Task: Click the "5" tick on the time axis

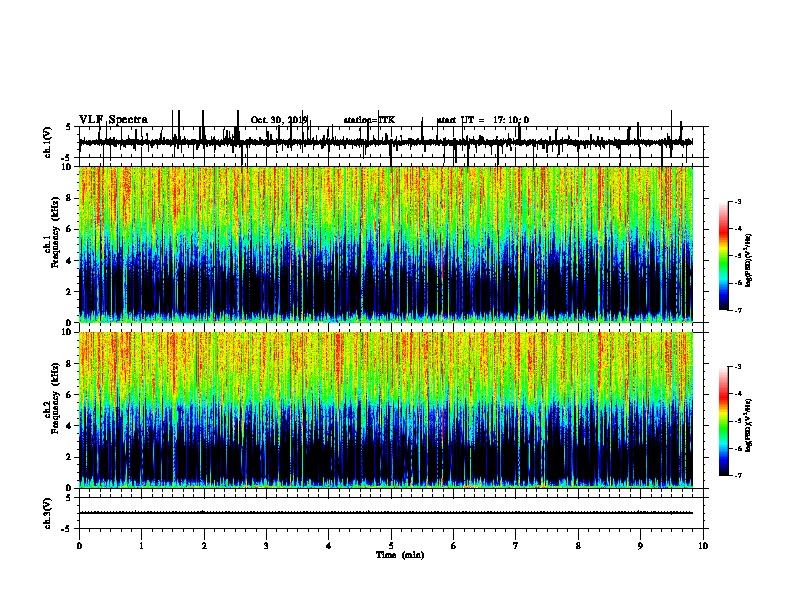Action: [x=391, y=546]
